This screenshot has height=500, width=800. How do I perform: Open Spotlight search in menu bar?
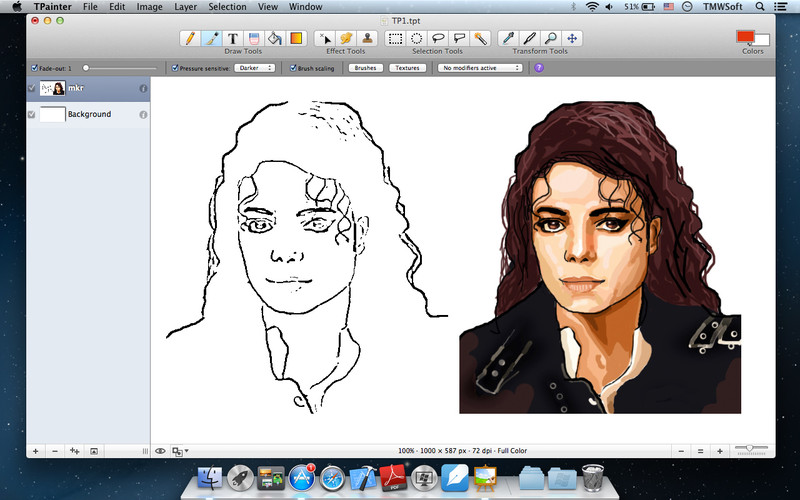(x=760, y=7)
